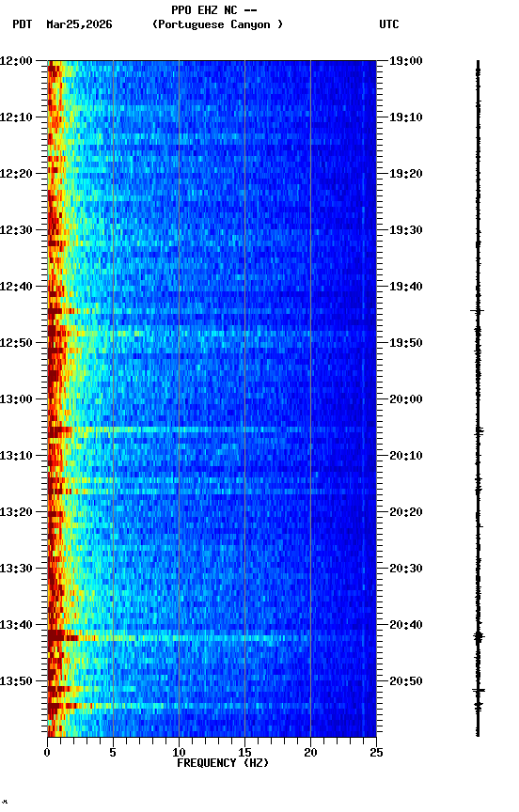The height and width of the screenshot is (812, 519).
Task: Select the 12:00 PDT time label
Action: point(16,61)
